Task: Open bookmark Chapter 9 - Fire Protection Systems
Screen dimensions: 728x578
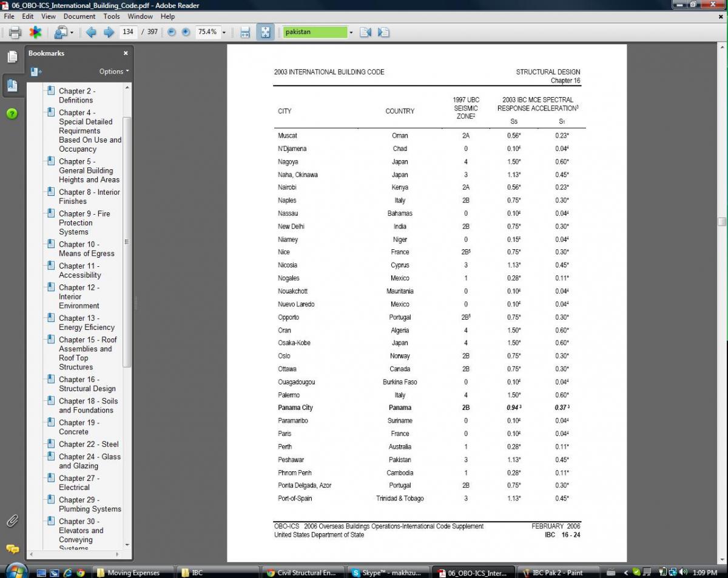Action: [84, 223]
